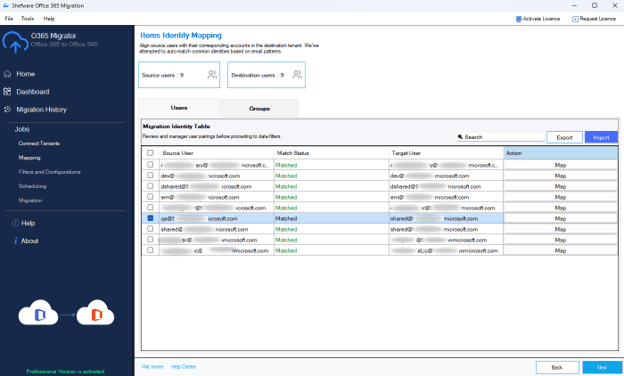This screenshot has width=624, height=376.
Task: Uncheck the qa@ user row checkbox
Action: click(x=150, y=218)
